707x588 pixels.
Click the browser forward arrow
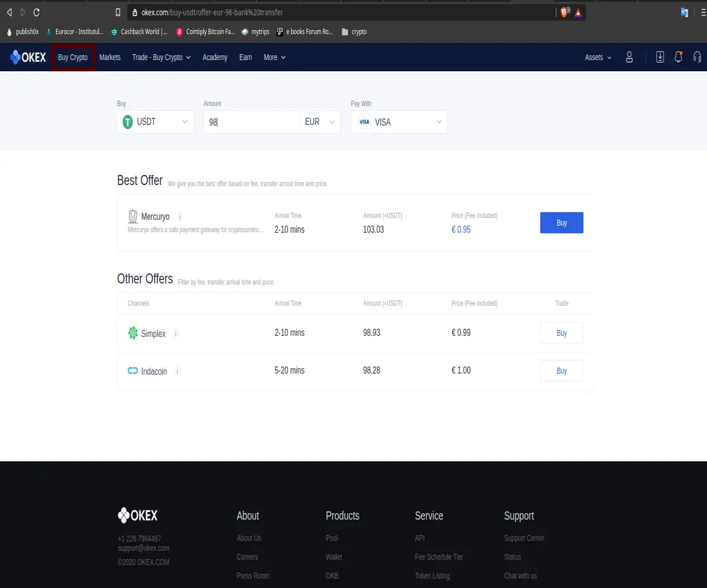pos(23,12)
